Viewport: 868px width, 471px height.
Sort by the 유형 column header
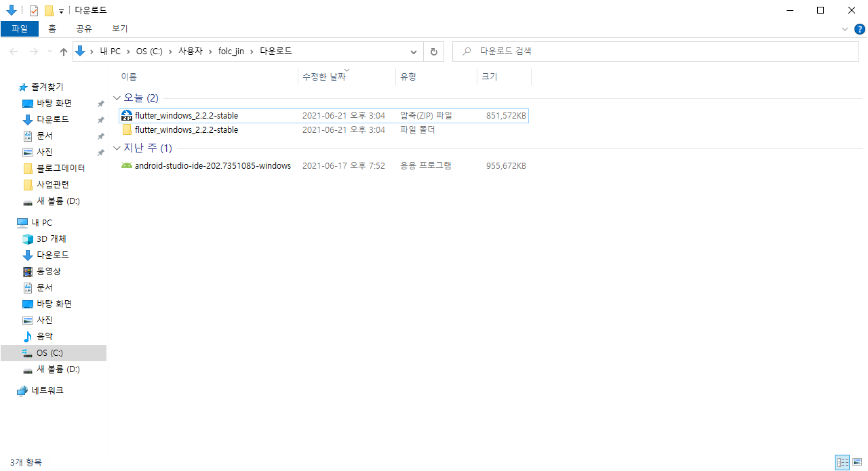[x=408, y=77]
